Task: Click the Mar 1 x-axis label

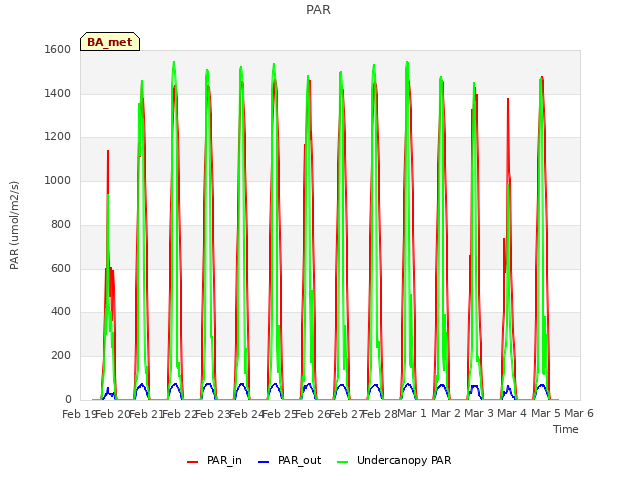Action: pyautogui.click(x=412, y=413)
